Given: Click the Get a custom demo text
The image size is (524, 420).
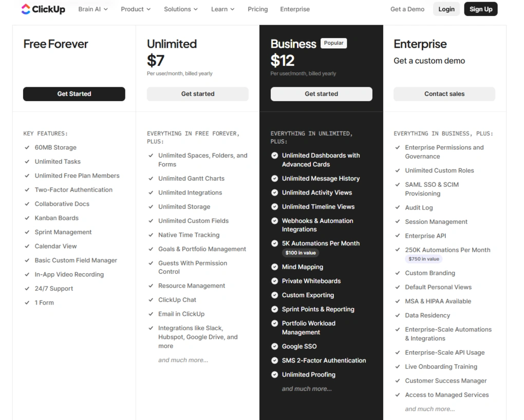Looking at the screenshot, I should click(x=429, y=61).
